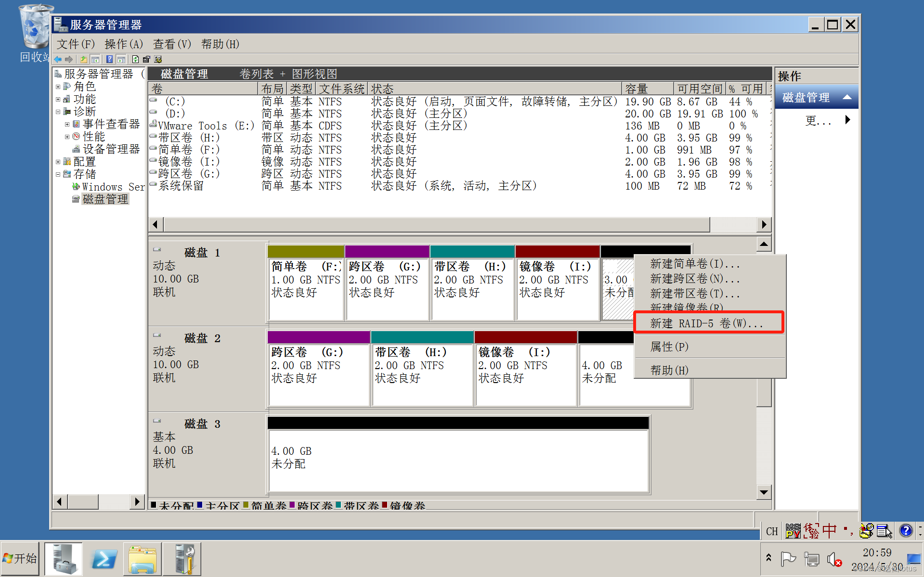Click the Forward arrow in toolbar

click(69, 59)
